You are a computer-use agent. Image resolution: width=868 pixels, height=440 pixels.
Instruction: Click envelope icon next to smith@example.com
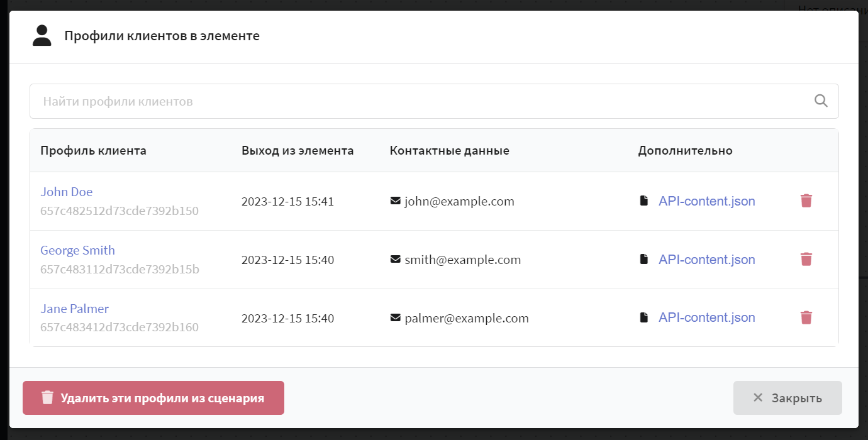[396, 260]
